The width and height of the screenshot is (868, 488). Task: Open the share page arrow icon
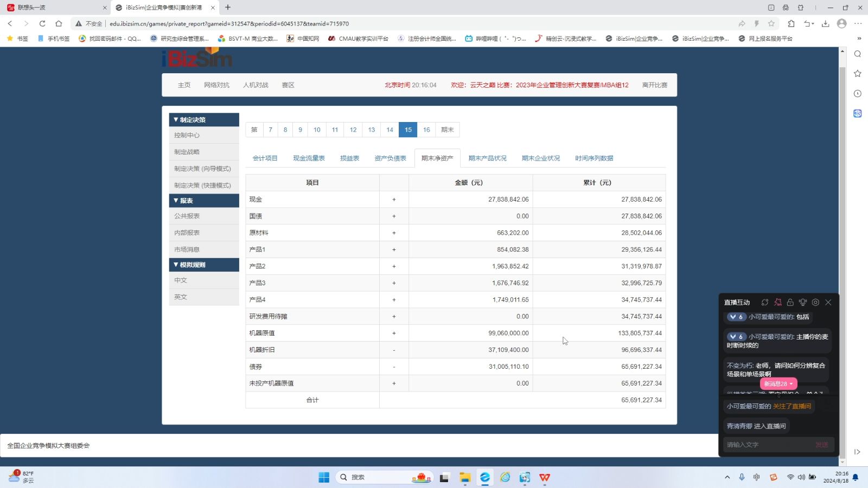pos(742,23)
